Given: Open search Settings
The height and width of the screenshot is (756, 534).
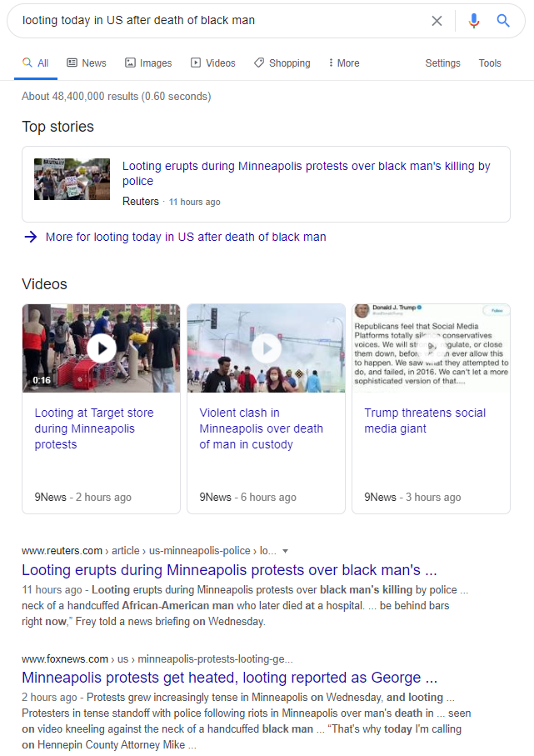Looking at the screenshot, I should pyautogui.click(x=442, y=63).
